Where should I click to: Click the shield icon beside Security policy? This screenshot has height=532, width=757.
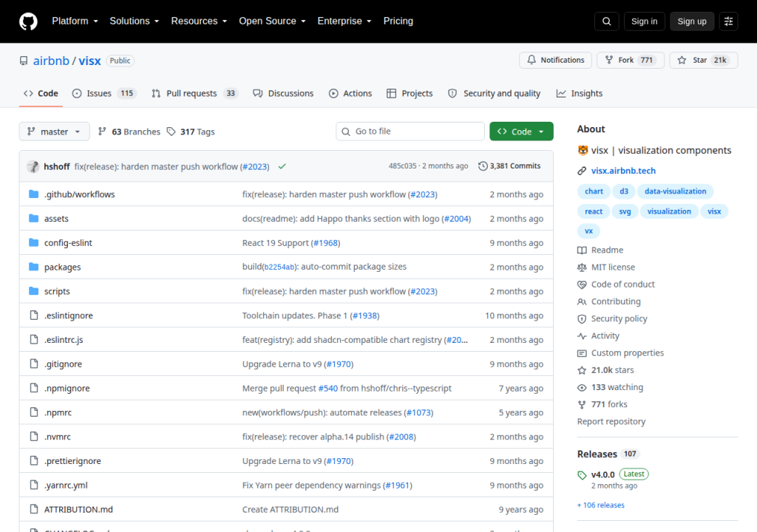click(582, 318)
